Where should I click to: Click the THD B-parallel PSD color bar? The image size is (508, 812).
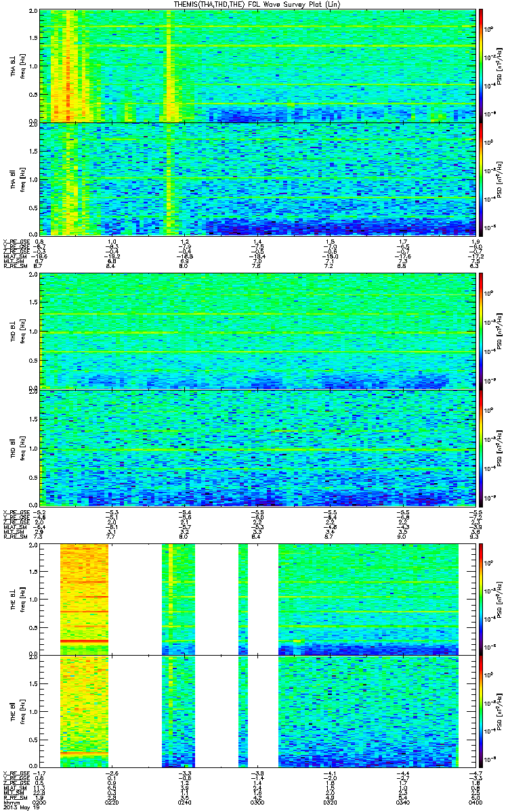point(482,447)
